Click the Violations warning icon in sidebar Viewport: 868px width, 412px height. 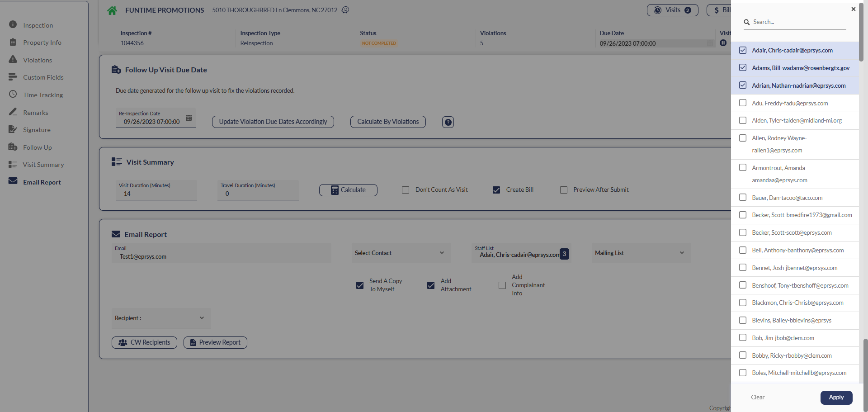13,60
